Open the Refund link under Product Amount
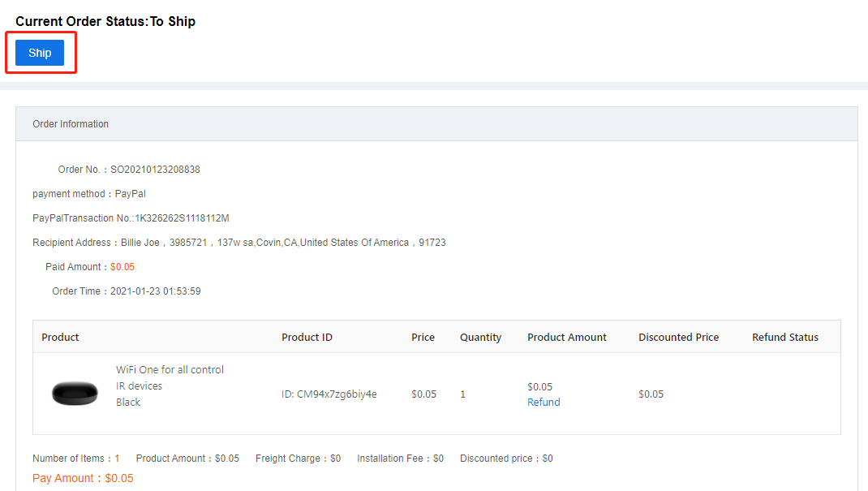The height and width of the screenshot is (491, 868). tap(544, 403)
